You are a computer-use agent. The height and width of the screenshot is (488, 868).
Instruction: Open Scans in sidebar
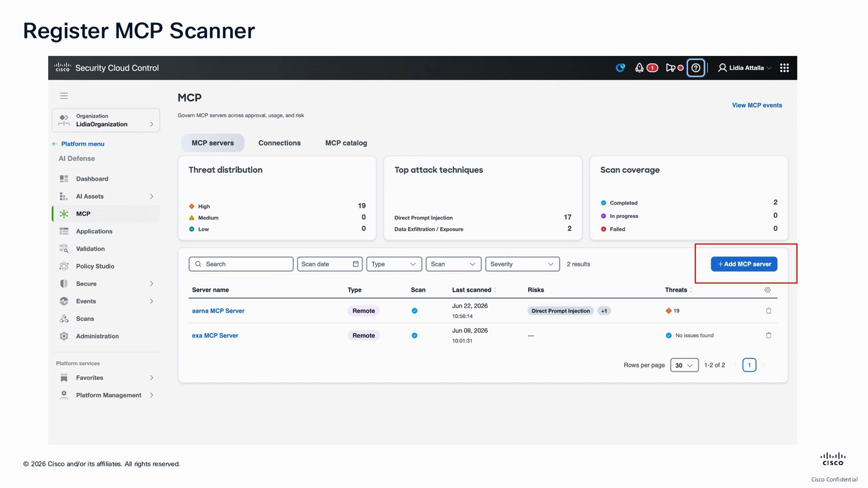(x=106, y=319)
